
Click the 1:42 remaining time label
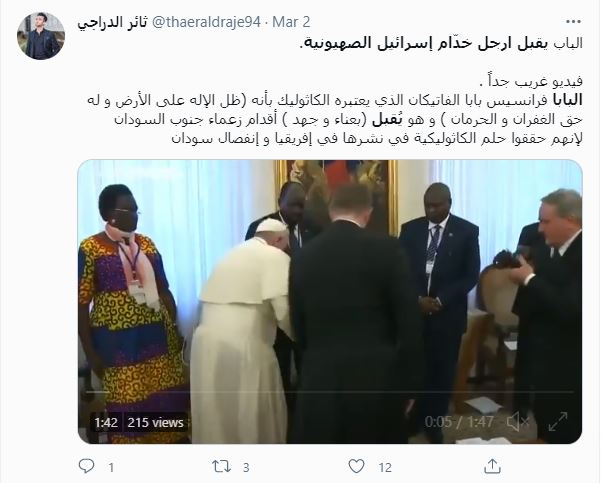pos(106,423)
